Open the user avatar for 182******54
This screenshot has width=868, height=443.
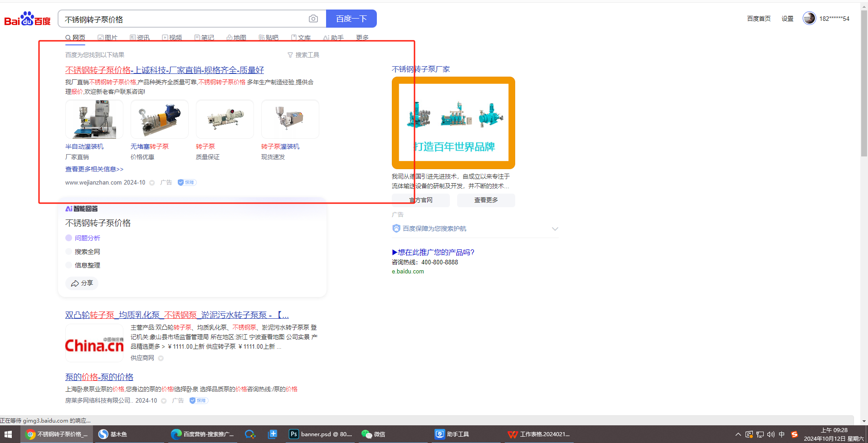(x=809, y=18)
